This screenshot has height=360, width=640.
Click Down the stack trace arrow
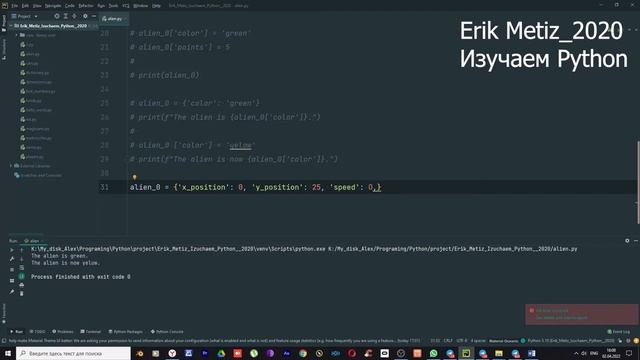(22, 259)
